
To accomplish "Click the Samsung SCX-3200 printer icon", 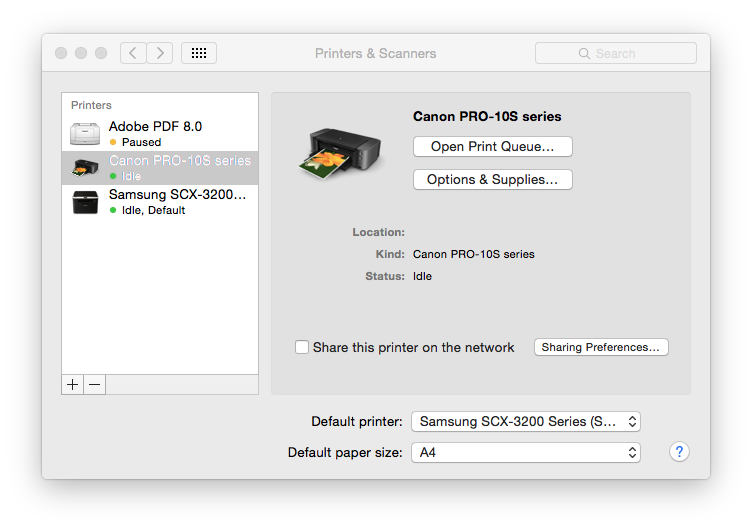I will pyautogui.click(x=85, y=202).
